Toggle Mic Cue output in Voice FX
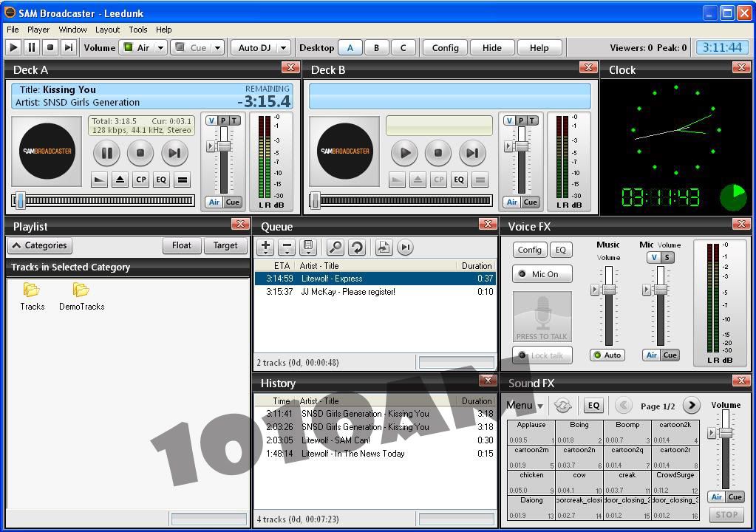Viewport: 756px width, 532px height. (x=670, y=355)
